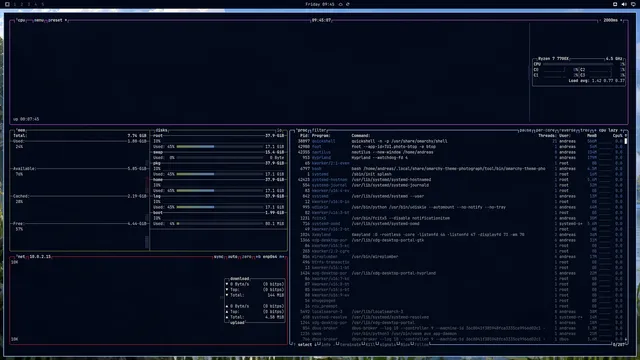This screenshot has width=640, height=360.
Task: Select previous sort column with left arrow
Action: 596,130
